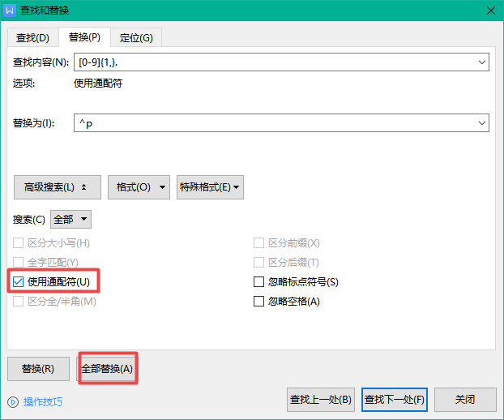Tick the 忽略空格 checkbox

click(259, 302)
